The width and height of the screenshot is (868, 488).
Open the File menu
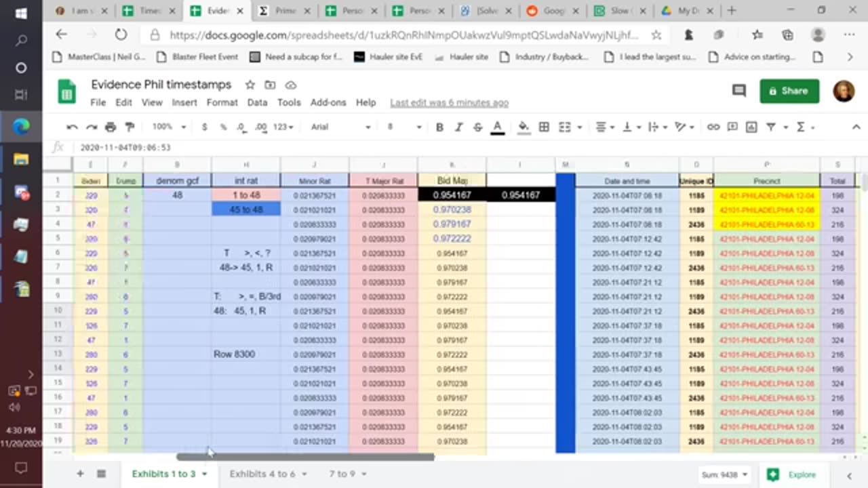coord(98,102)
